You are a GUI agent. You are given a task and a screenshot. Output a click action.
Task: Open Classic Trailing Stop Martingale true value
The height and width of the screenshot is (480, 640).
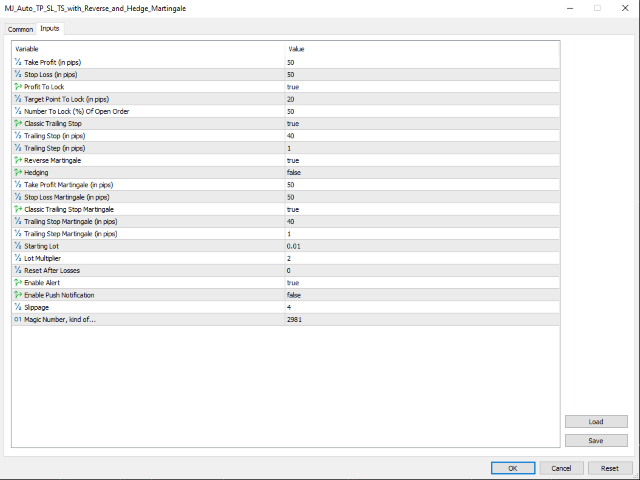point(293,209)
